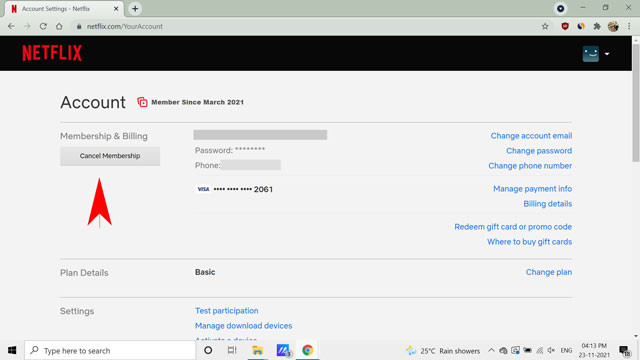Bookmark this page with star icon

(545, 27)
